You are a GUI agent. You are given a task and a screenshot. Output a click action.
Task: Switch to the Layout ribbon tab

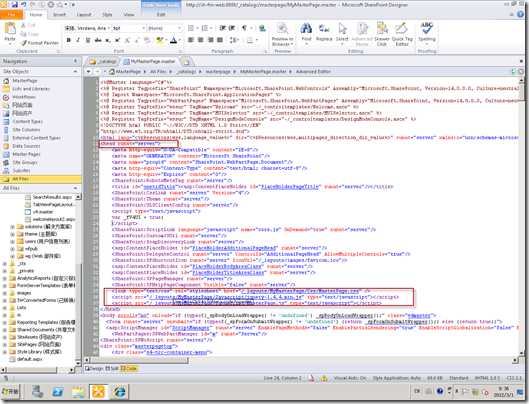[84, 15]
